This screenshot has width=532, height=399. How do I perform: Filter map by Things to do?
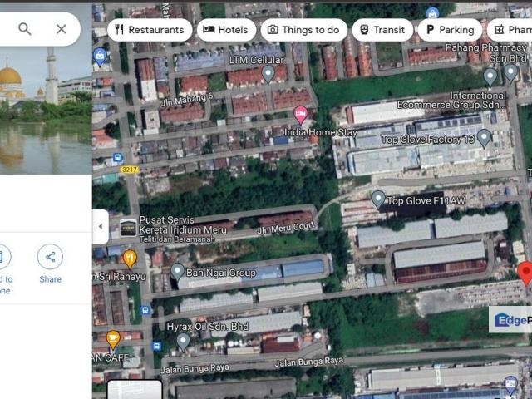coord(303,30)
